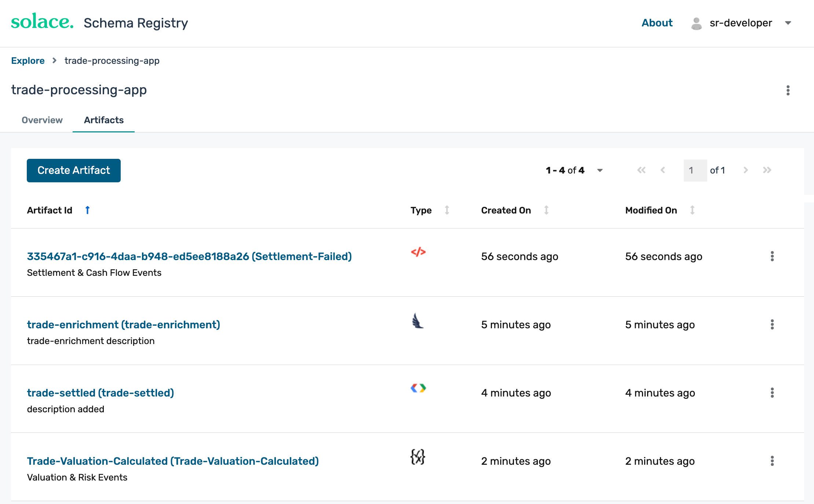The height and width of the screenshot is (504, 814).
Task: Open the sr-developer user avatar icon
Action: click(696, 23)
